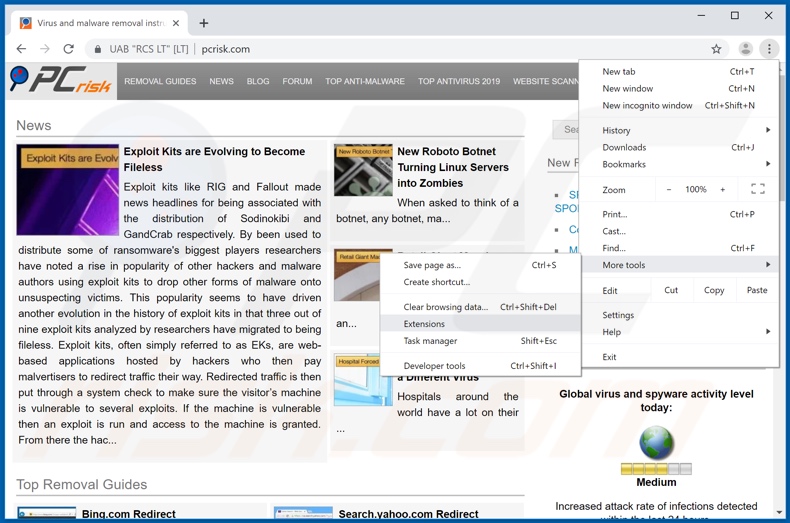790x523 pixels.
Task: Expand the Help submenu arrow
Action: pos(768,332)
